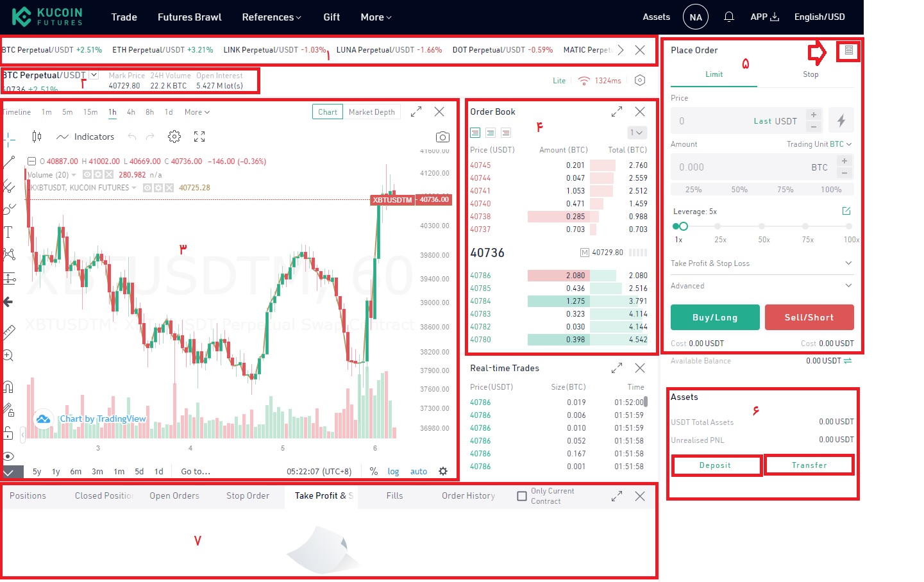The image size is (924, 582).
Task: Toggle Volume indicator visibility eye
Action: 87,174
